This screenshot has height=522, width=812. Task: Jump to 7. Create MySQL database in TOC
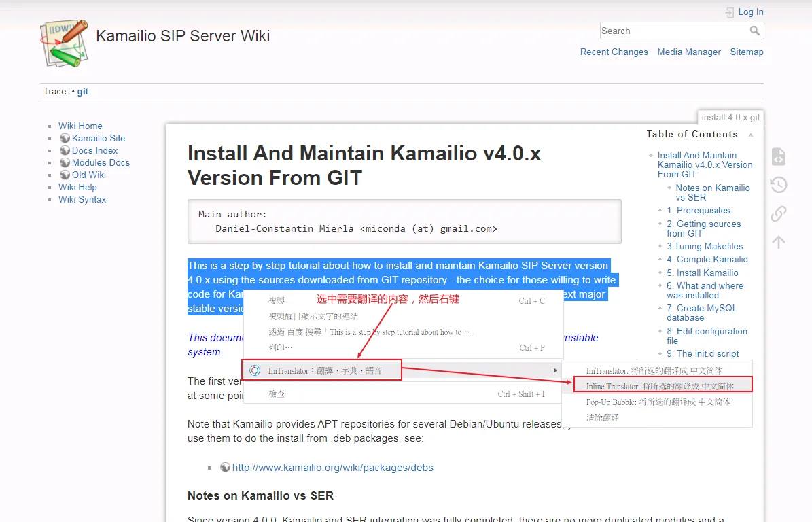click(x=702, y=313)
